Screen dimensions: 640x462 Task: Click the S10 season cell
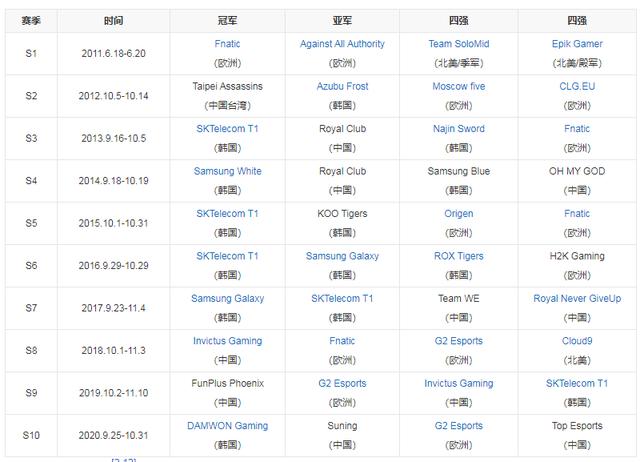tap(31, 435)
